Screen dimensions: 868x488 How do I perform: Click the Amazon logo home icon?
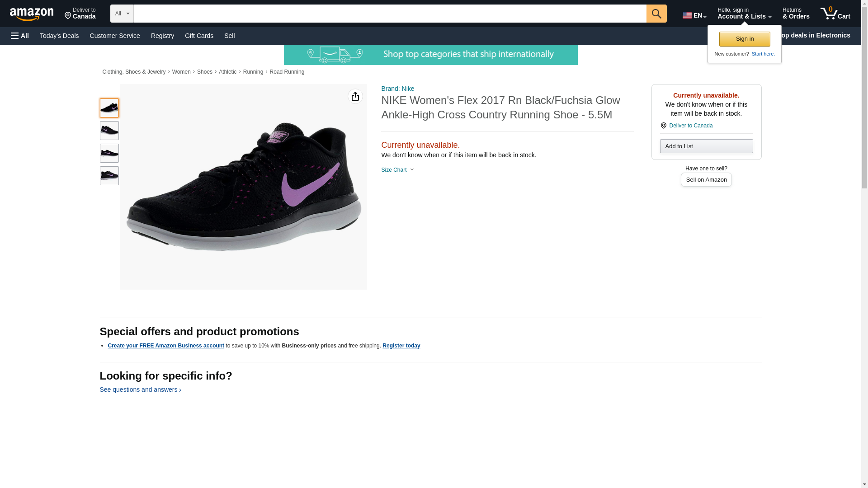(32, 14)
